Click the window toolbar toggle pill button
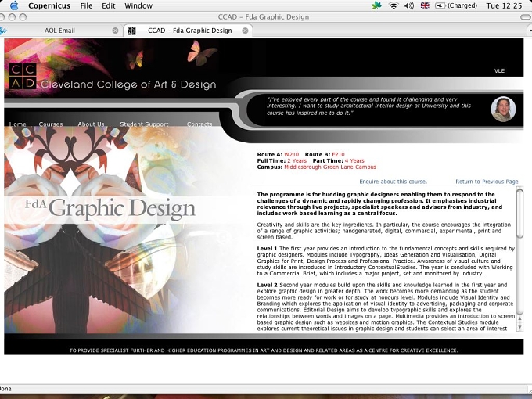The image size is (532, 399). 526,17
